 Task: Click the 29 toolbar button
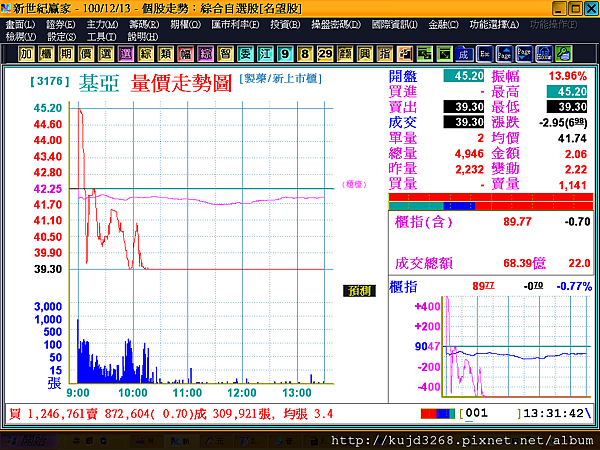[x=325, y=54]
